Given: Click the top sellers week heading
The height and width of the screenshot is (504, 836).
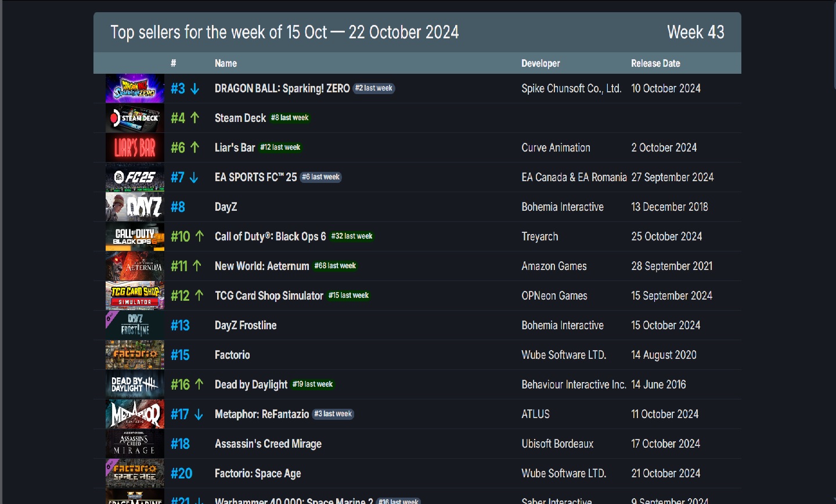Looking at the screenshot, I should coord(284,32).
